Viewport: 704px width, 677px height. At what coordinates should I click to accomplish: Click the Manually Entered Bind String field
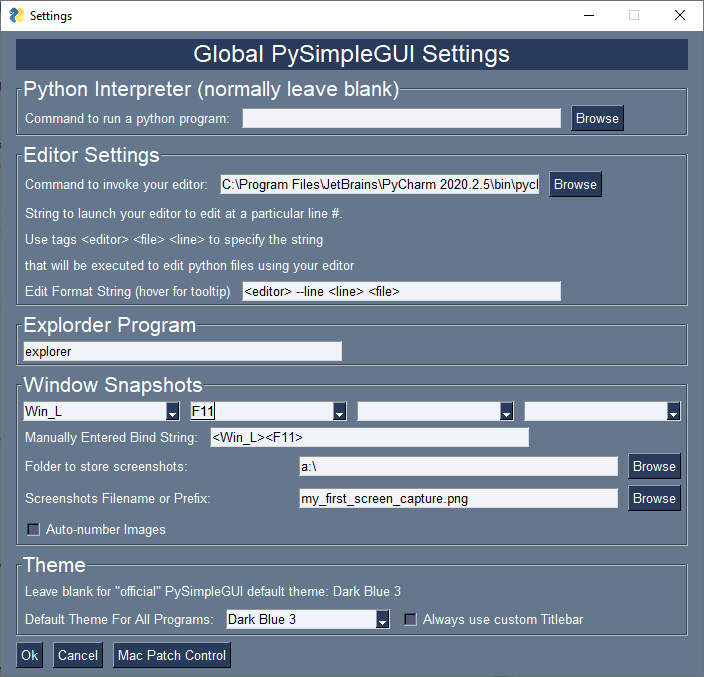(x=370, y=437)
